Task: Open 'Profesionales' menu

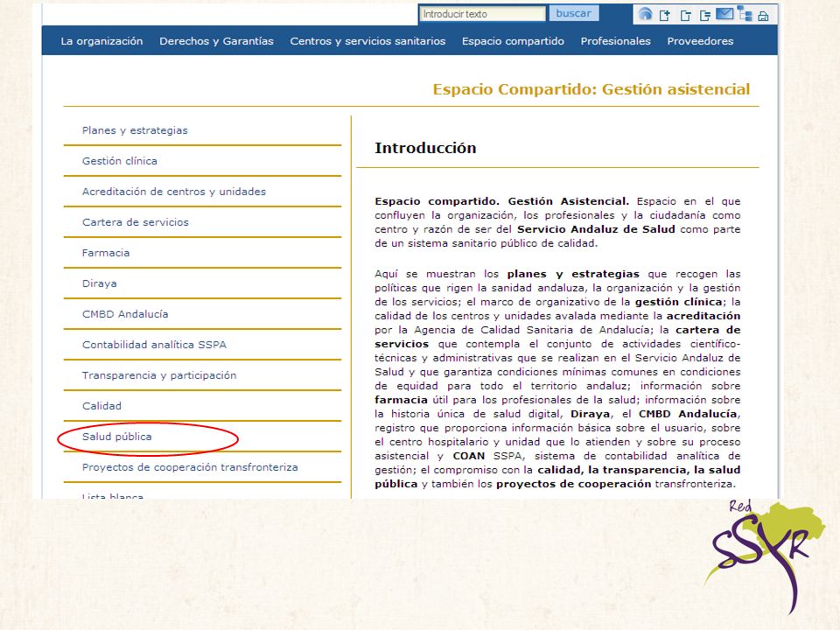Action: click(615, 41)
